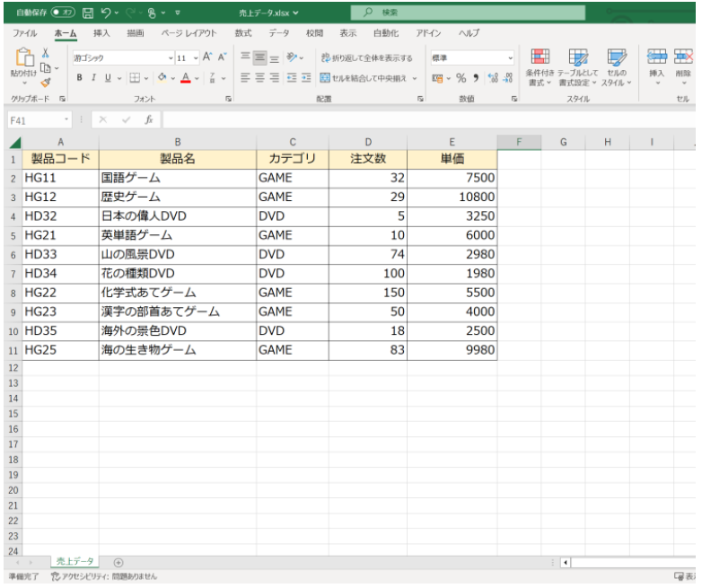
Task: Open the font name dropdown
Action: [171, 58]
